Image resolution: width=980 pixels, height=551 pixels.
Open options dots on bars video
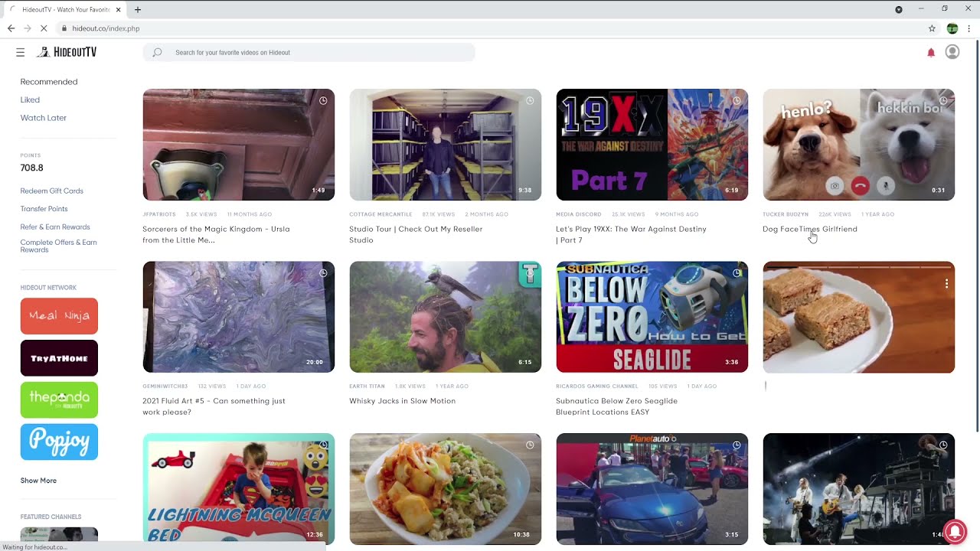click(947, 283)
